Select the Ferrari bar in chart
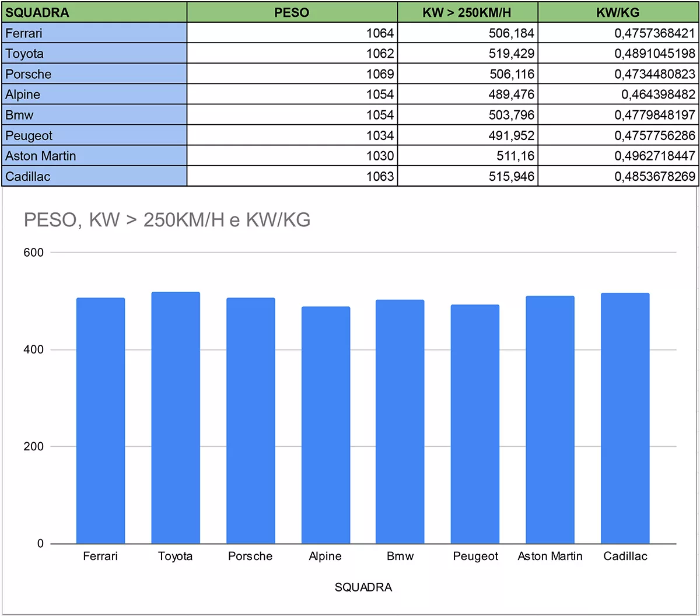The width and height of the screenshot is (700, 616). [100, 420]
